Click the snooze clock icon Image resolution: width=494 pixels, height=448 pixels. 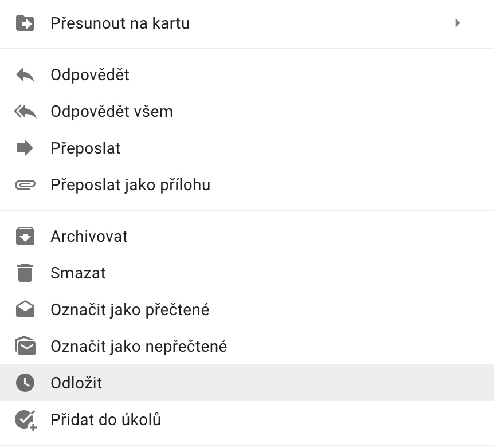click(x=25, y=383)
